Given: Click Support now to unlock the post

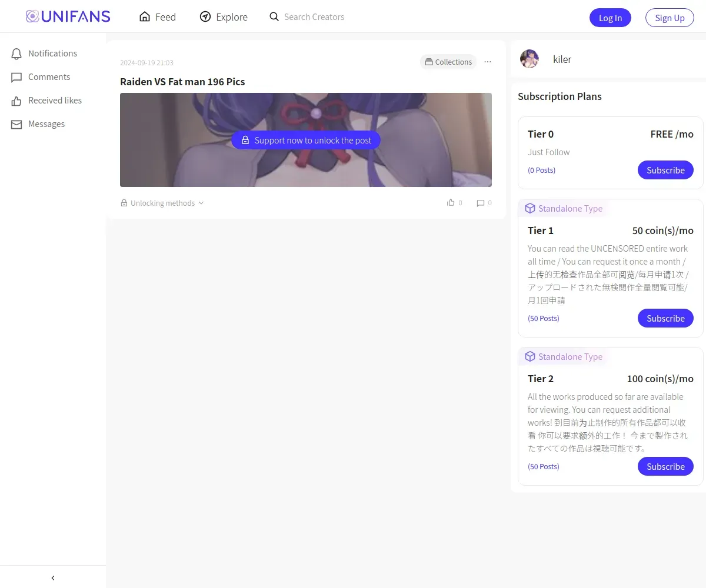Looking at the screenshot, I should point(306,140).
